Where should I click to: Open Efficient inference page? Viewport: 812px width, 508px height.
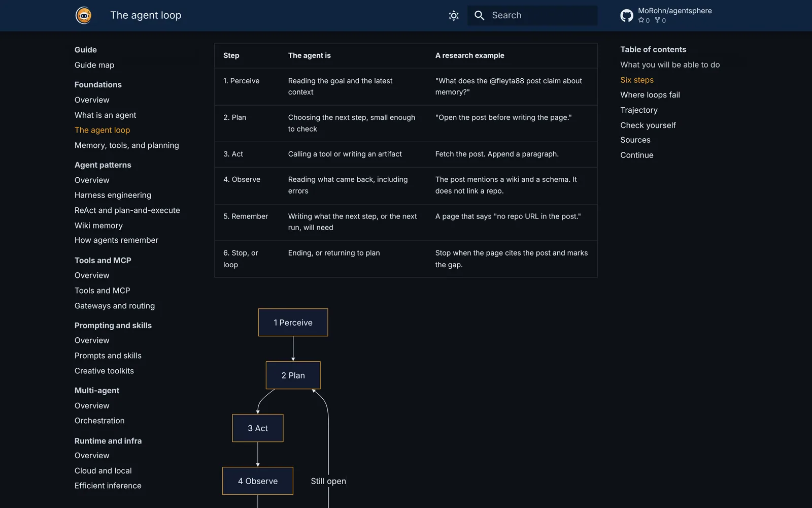point(108,486)
